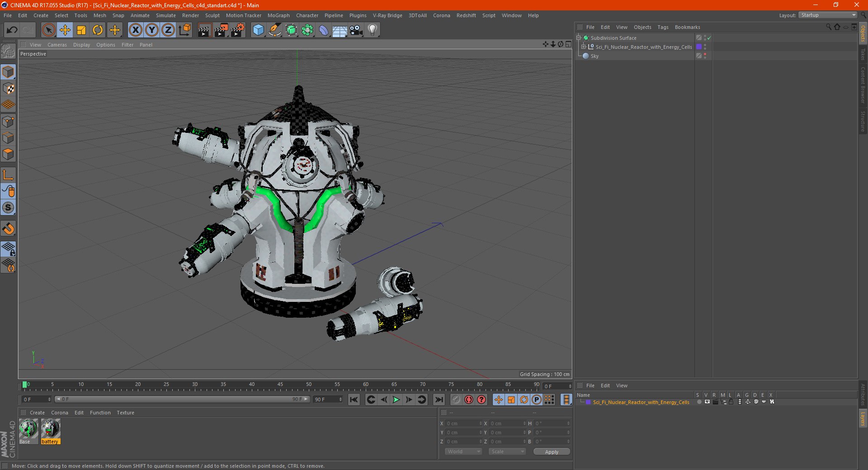Toggle Y axis lock

tap(152, 30)
